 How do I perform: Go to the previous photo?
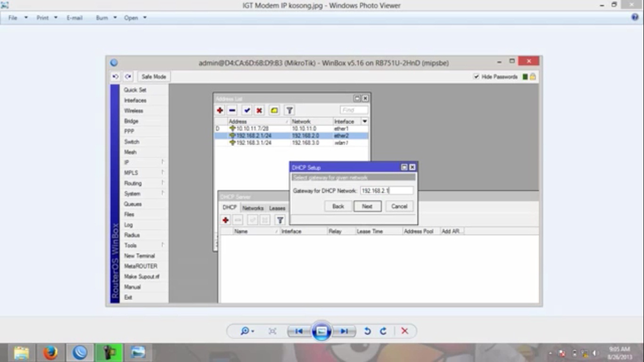tap(299, 331)
